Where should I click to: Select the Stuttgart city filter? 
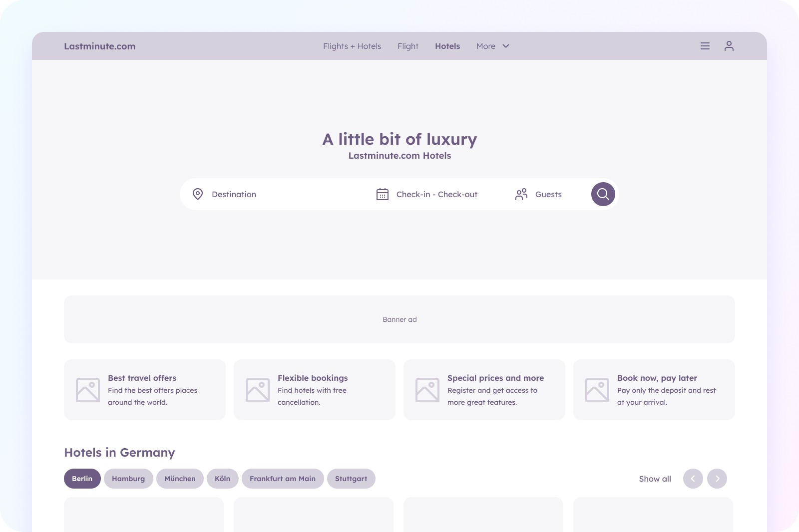(x=351, y=479)
